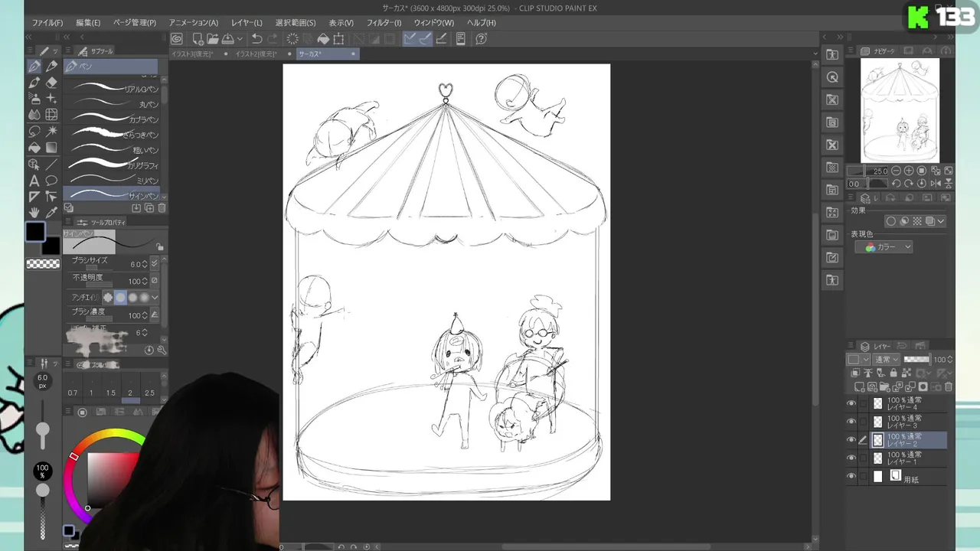Image resolution: width=980 pixels, height=551 pixels.
Task: Select the Pencil tool
Action: coord(51,67)
